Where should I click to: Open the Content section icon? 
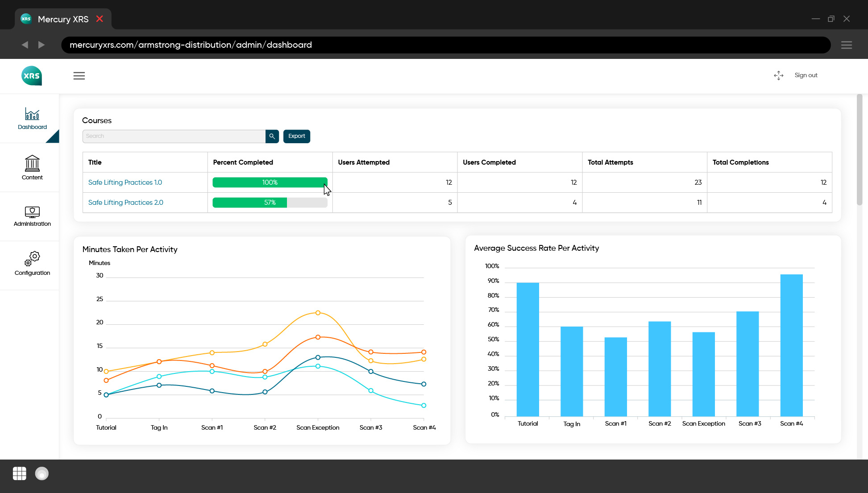pyautogui.click(x=32, y=164)
